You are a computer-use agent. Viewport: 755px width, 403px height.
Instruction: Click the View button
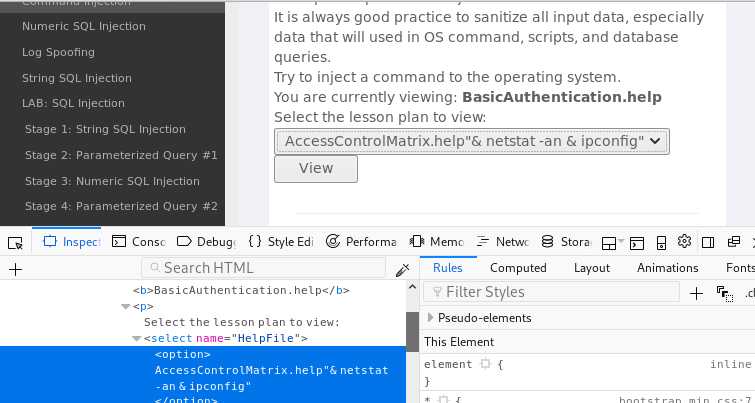coord(316,169)
